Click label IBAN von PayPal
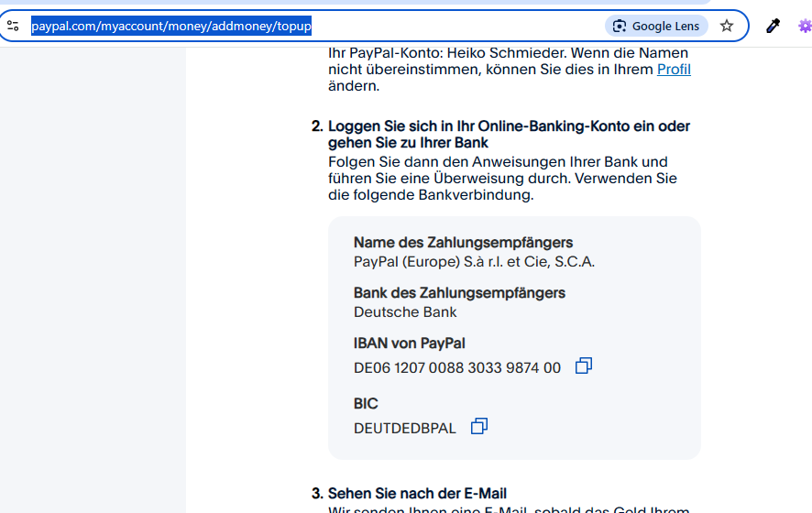 (409, 344)
